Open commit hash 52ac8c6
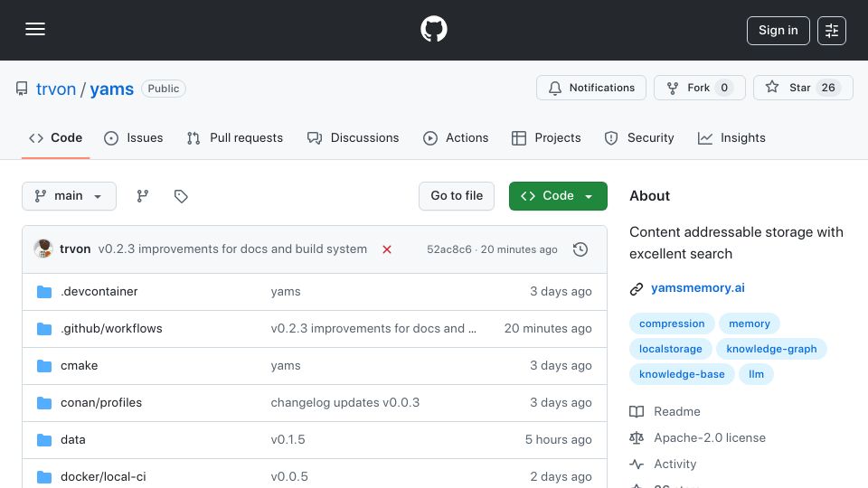The height and width of the screenshot is (488, 868). click(x=449, y=249)
